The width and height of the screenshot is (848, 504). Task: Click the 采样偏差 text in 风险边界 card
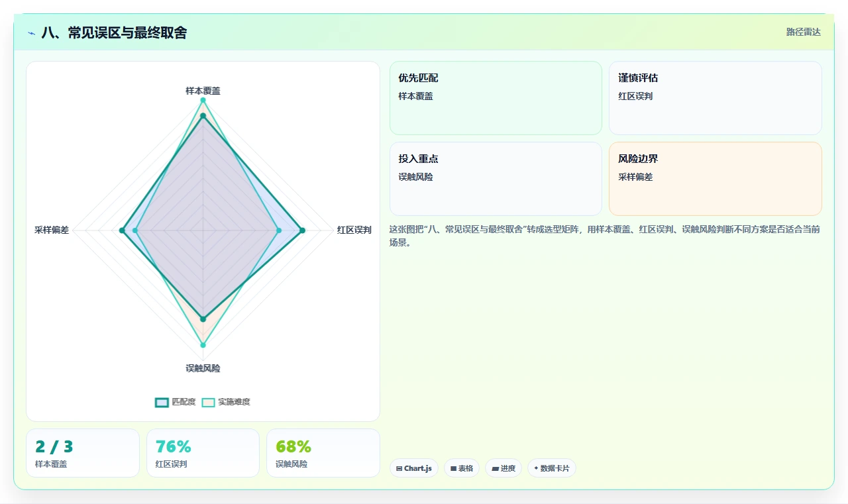635,177
